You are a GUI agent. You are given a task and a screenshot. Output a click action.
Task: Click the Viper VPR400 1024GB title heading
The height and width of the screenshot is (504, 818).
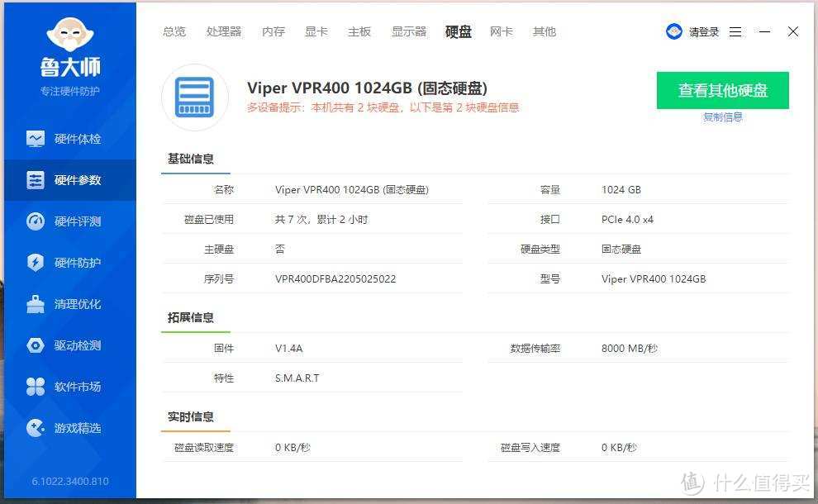pyautogui.click(x=367, y=88)
